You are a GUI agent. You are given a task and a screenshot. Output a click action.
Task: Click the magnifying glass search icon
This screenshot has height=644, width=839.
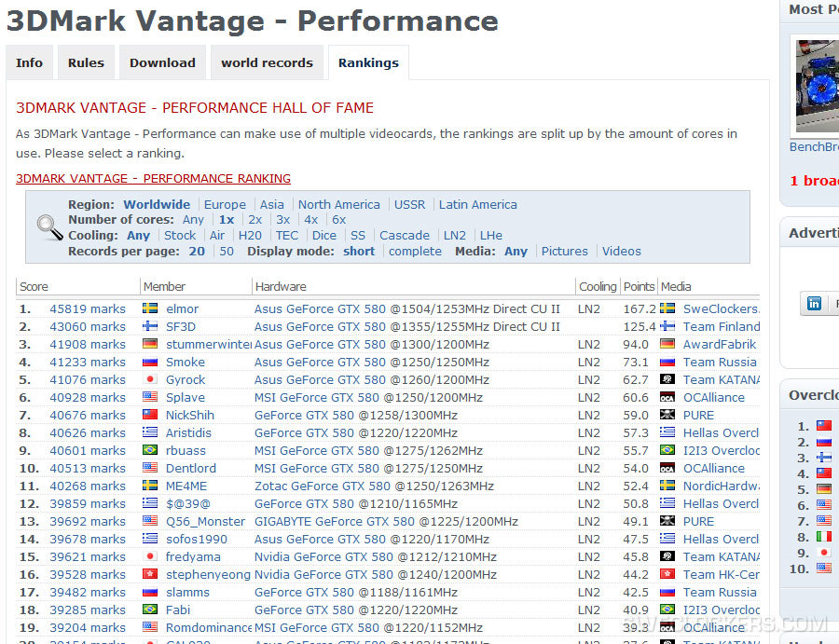[x=49, y=227]
